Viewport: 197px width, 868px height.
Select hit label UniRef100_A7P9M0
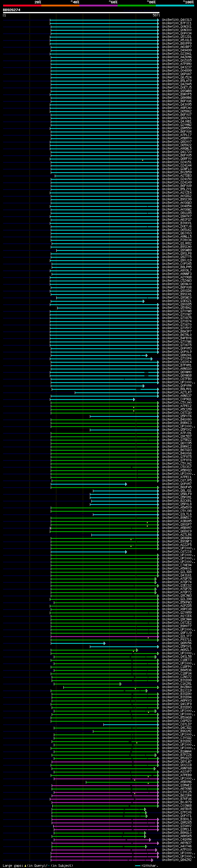(x=177, y=64)
